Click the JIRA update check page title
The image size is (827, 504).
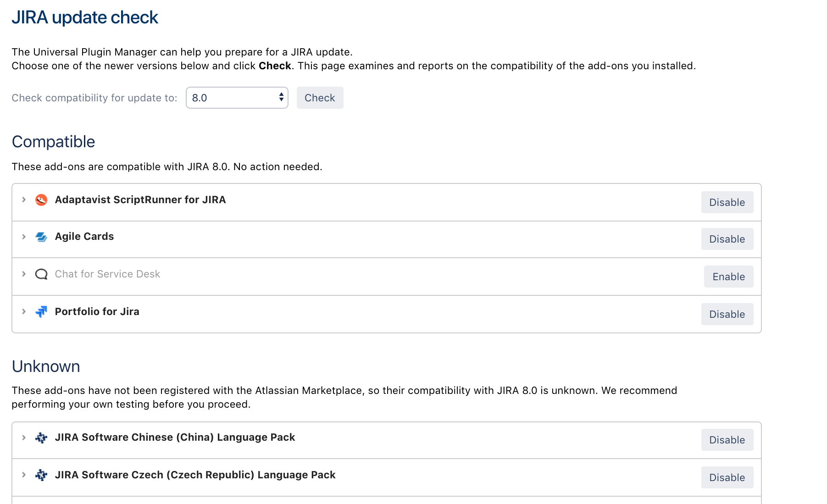point(85,17)
